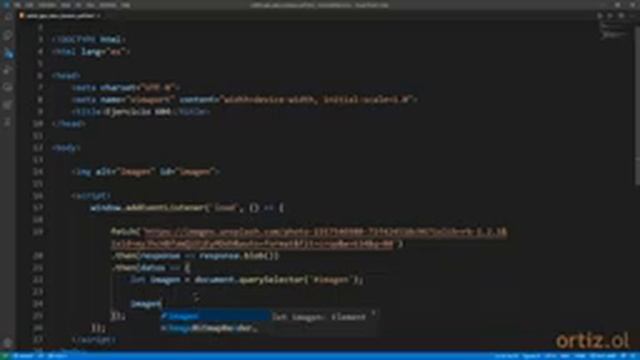Close the suggestion details panel

click(x=373, y=314)
